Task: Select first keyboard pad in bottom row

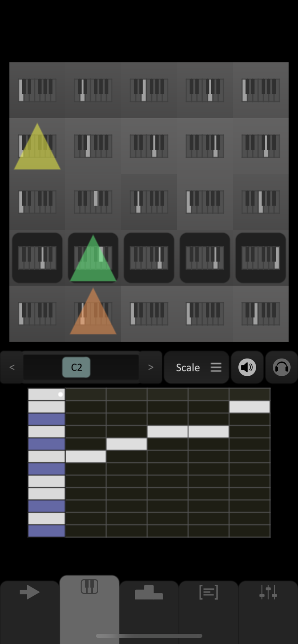Action: coord(37,314)
